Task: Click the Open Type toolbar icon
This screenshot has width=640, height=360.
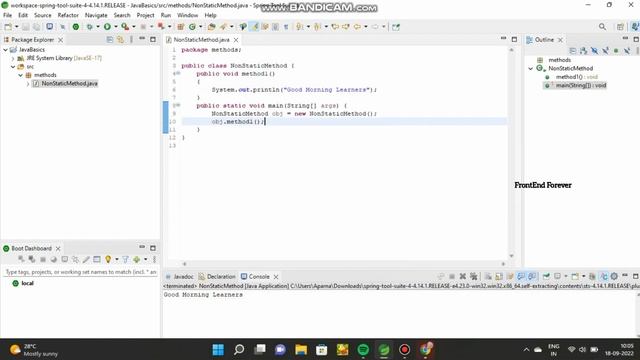Action: (211, 27)
